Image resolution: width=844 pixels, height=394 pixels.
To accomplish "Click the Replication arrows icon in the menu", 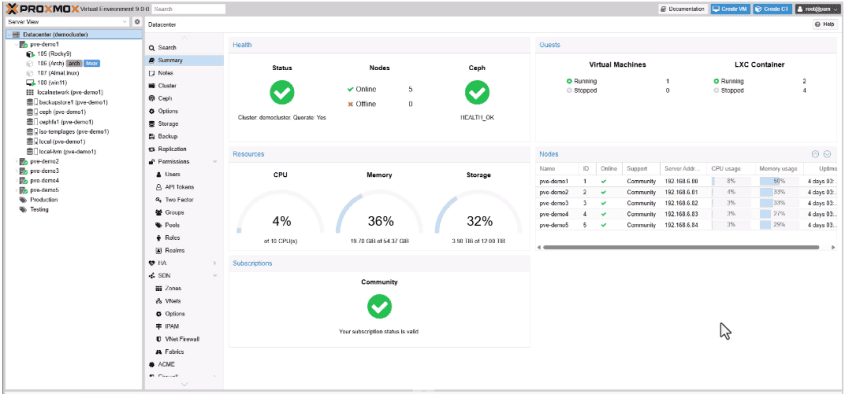I will 152,149.
